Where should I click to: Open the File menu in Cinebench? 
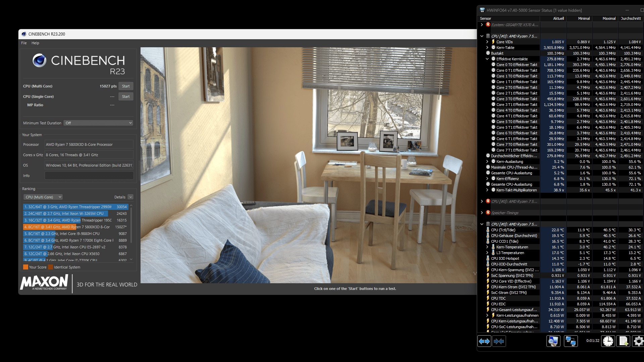(24, 43)
